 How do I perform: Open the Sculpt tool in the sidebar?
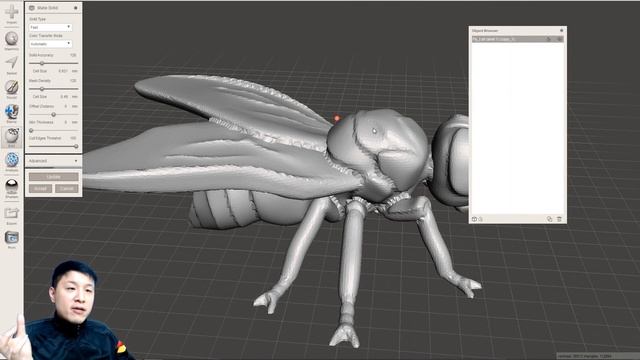(11, 88)
